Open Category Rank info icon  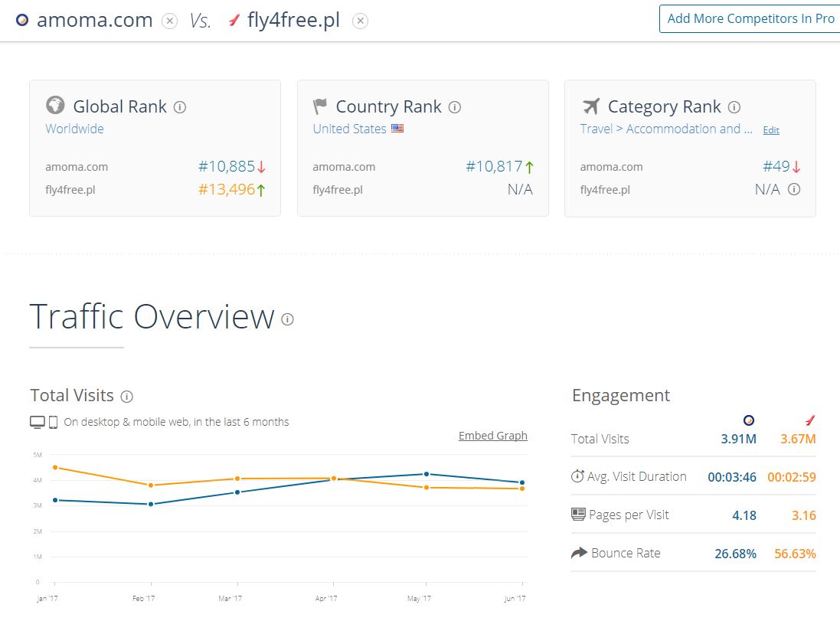734,107
